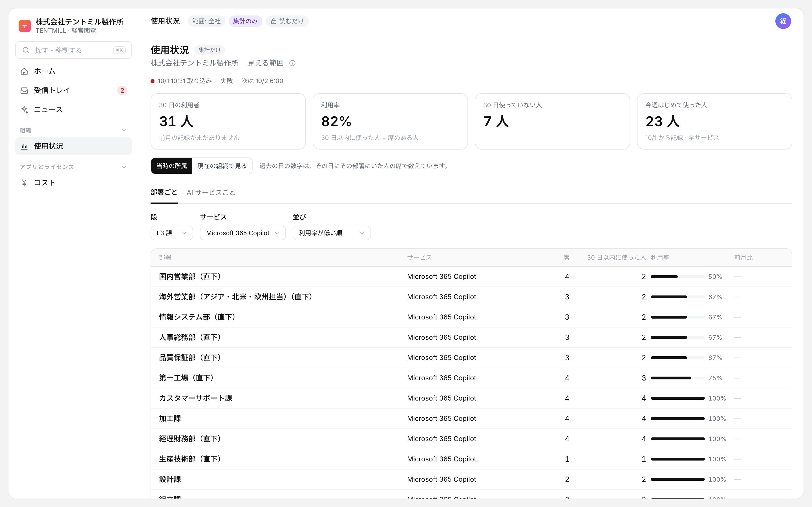Screen dimensions: 812x507
Task: Open the 利用率が低い順 sort dropdown
Action: click(x=332, y=233)
